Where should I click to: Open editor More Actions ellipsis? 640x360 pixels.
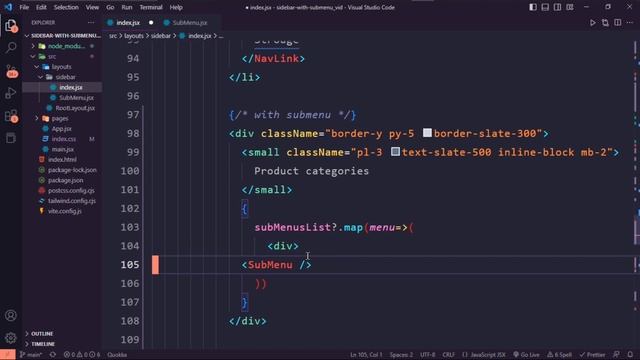click(630, 23)
